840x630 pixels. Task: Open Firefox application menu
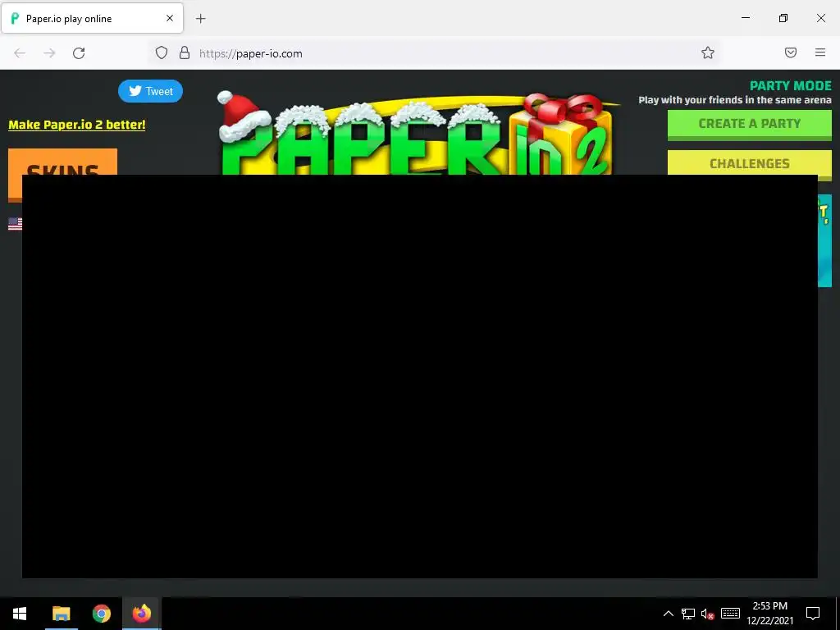click(x=820, y=52)
